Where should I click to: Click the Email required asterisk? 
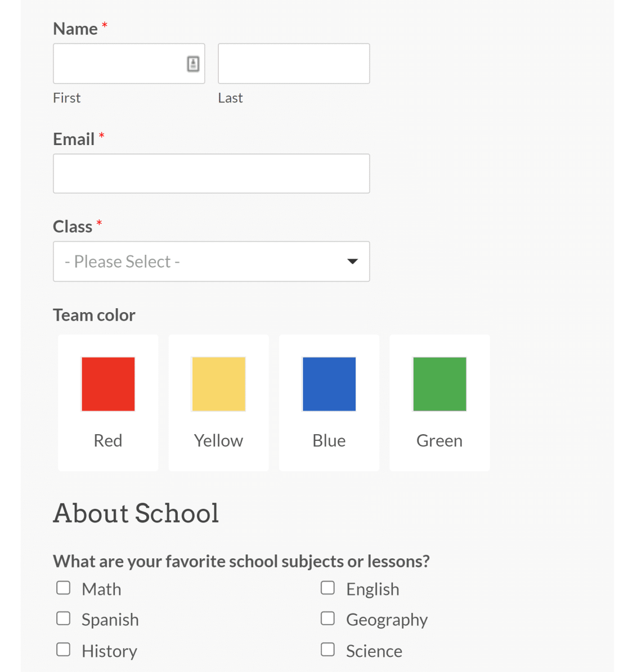click(101, 136)
